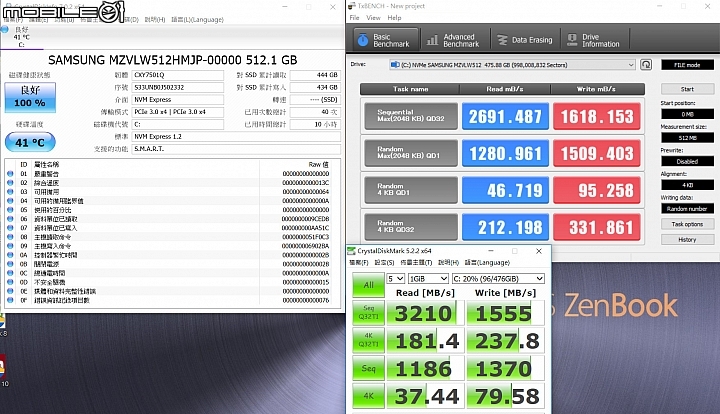Click the drive icon in the TxBENCH Drive selector

394,65
